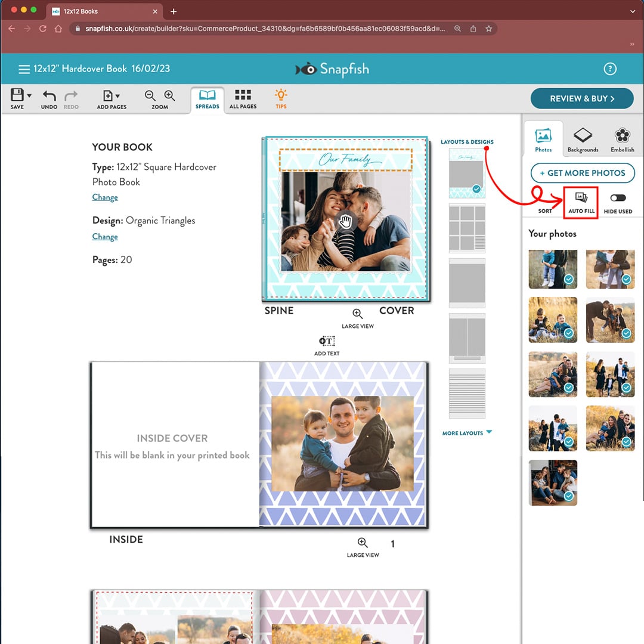The width and height of the screenshot is (644, 644).
Task: Click the Undo icon
Action: [49, 96]
